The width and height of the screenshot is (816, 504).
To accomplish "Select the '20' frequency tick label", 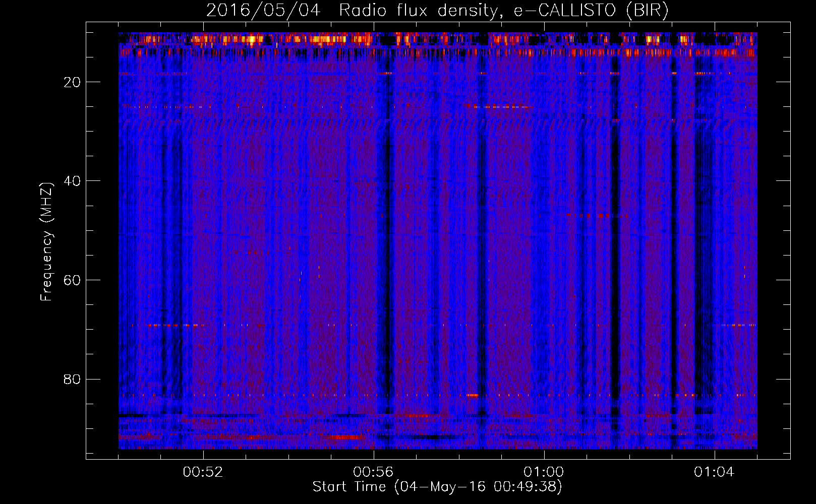I will tap(73, 82).
